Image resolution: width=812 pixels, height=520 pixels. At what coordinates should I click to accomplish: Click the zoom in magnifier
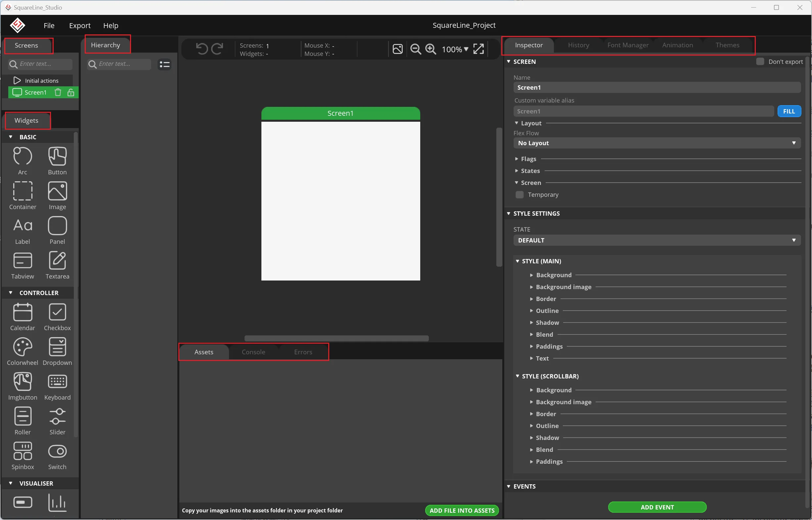[x=431, y=49]
